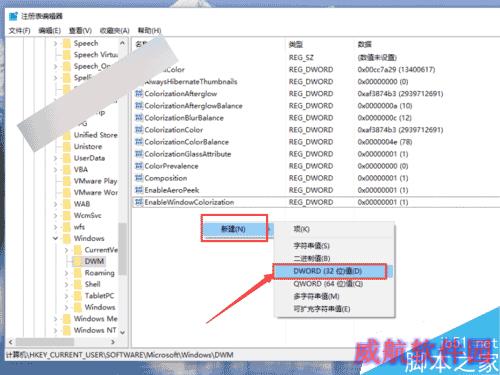Click the DWM folder icon
500x375 pixels.
pyautogui.click(x=77, y=261)
